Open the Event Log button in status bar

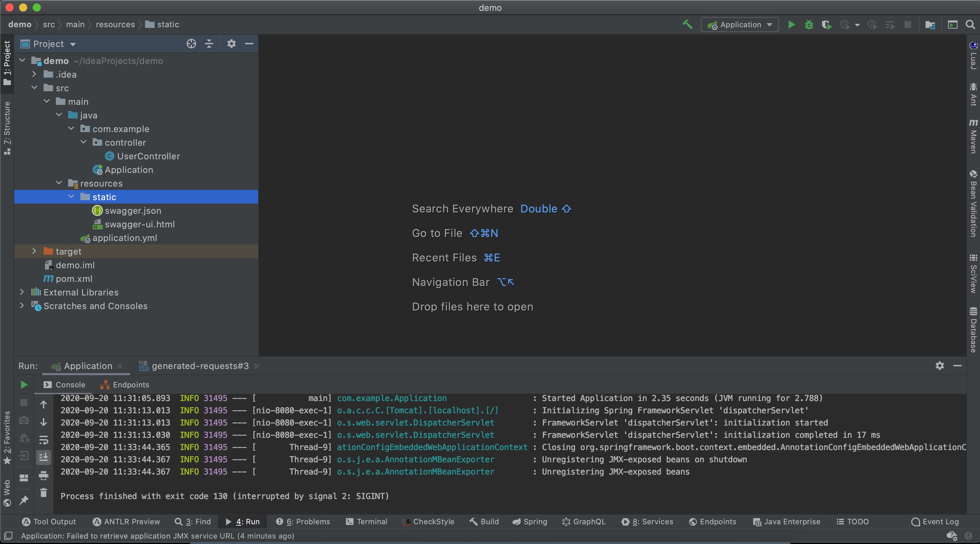click(x=935, y=522)
